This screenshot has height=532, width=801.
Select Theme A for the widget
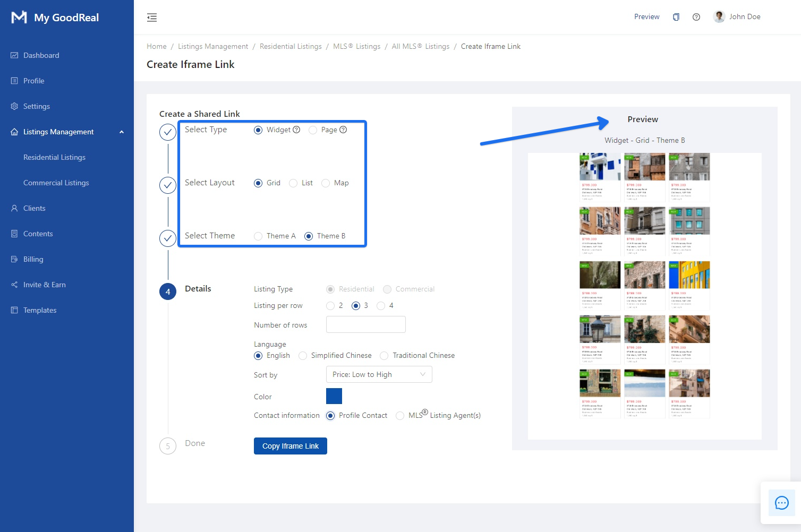(259, 236)
